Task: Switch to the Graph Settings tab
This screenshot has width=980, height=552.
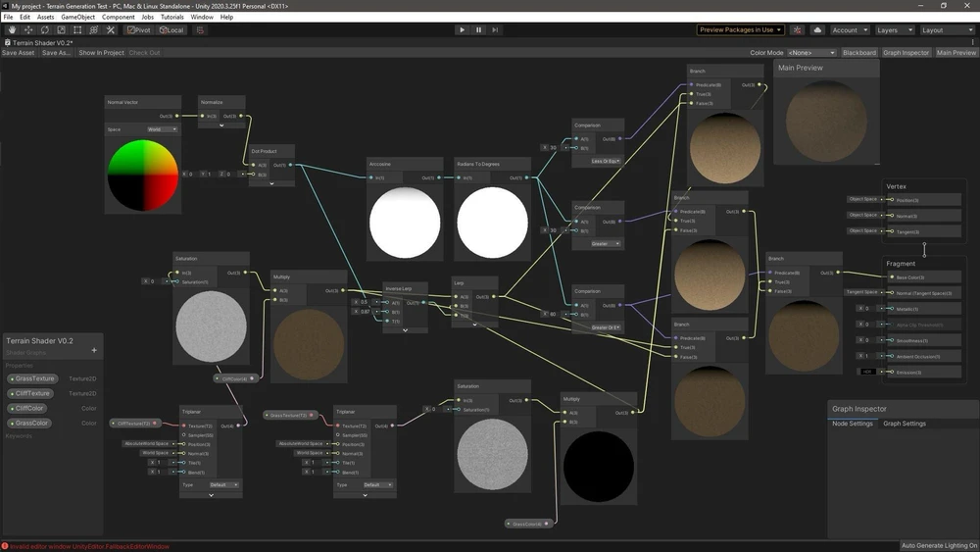Action: click(x=905, y=424)
